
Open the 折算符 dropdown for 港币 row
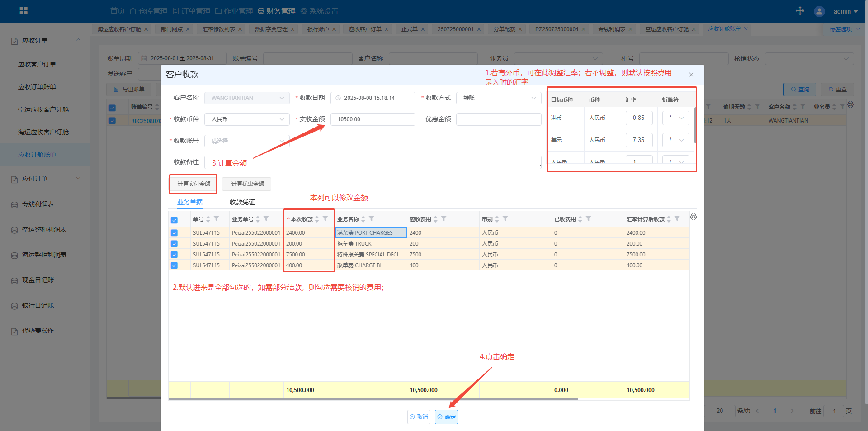coord(675,118)
